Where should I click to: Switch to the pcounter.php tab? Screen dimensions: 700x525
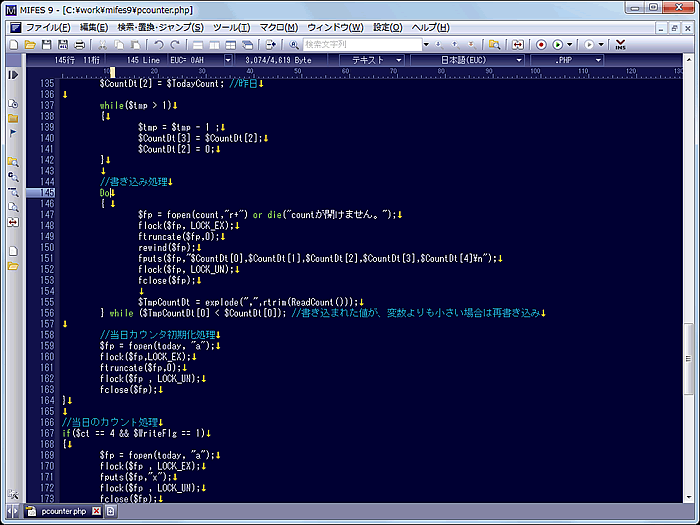63,511
